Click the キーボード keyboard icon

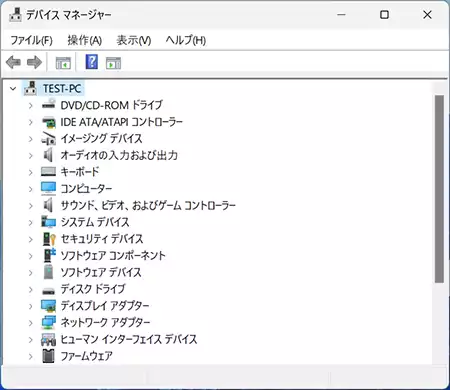click(49, 172)
